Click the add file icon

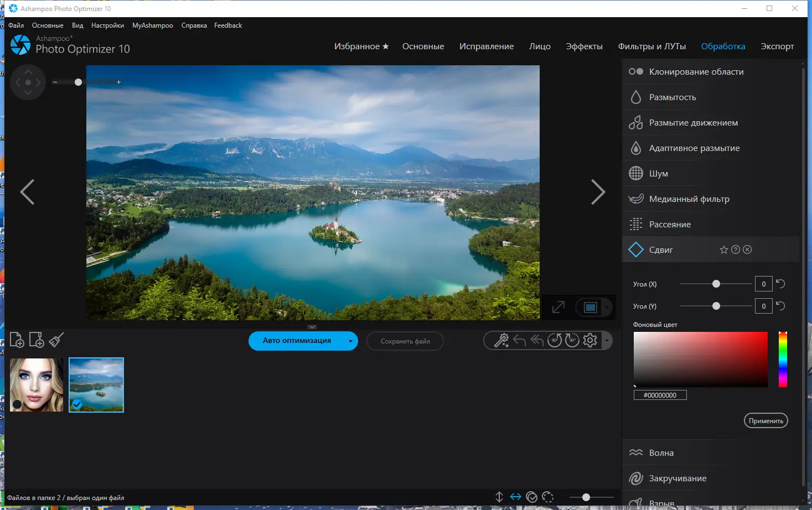pyautogui.click(x=17, y=340)
